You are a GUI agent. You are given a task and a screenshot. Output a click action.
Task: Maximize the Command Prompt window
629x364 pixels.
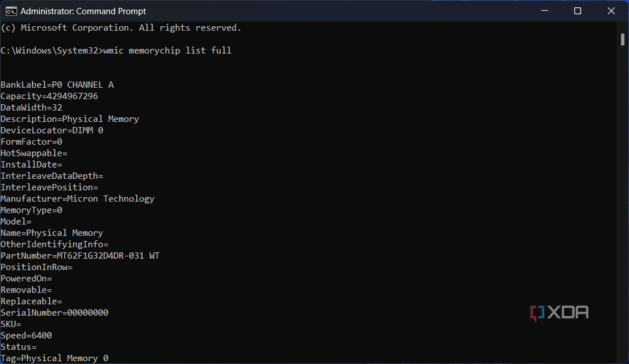577,11
